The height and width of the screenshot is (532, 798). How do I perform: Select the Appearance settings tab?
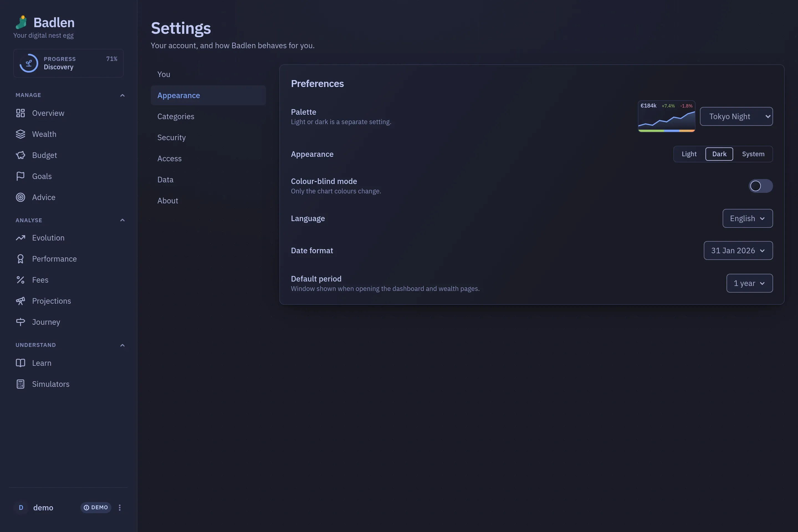pos(208,95)
